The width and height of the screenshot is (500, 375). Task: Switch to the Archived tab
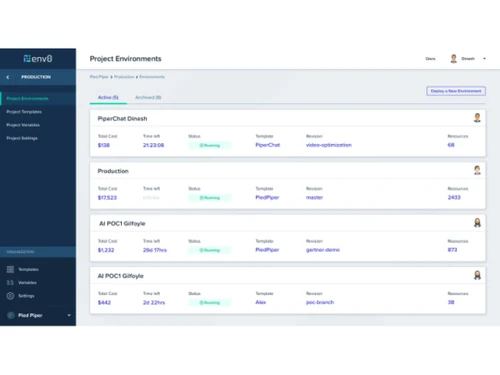(x=148, y=97)
